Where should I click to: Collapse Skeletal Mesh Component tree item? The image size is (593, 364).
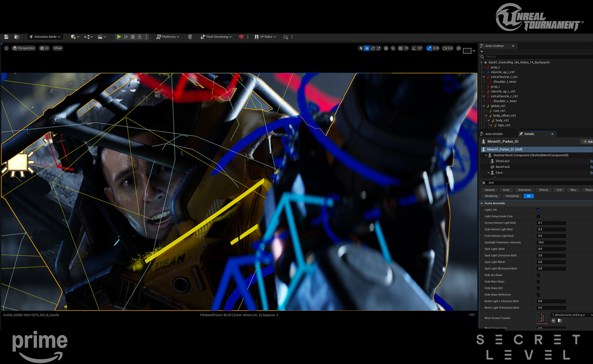(x=486, y=156)
